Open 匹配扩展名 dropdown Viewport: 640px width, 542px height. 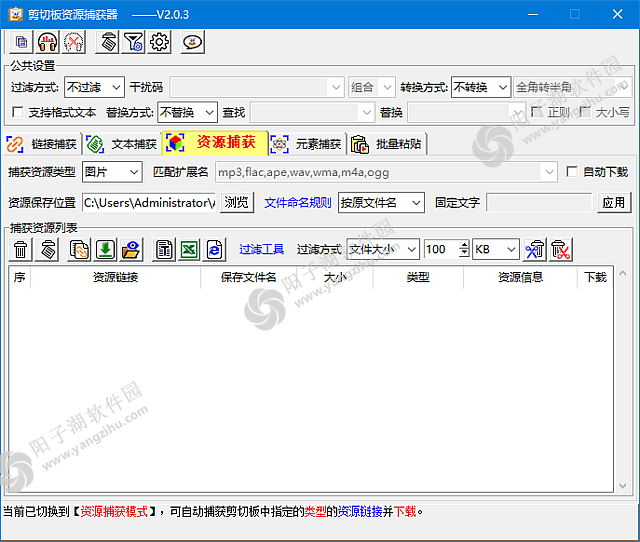[386, 172]
